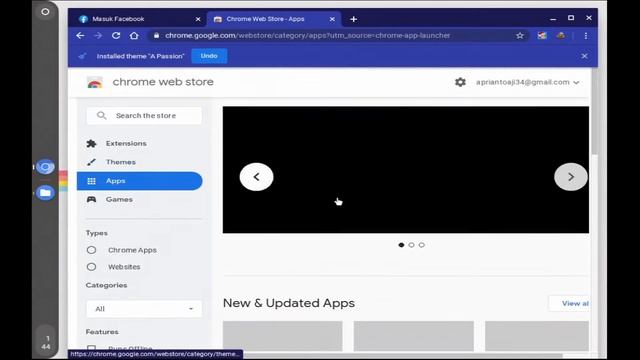Click the lock icon in address bar

pos(156,36)
